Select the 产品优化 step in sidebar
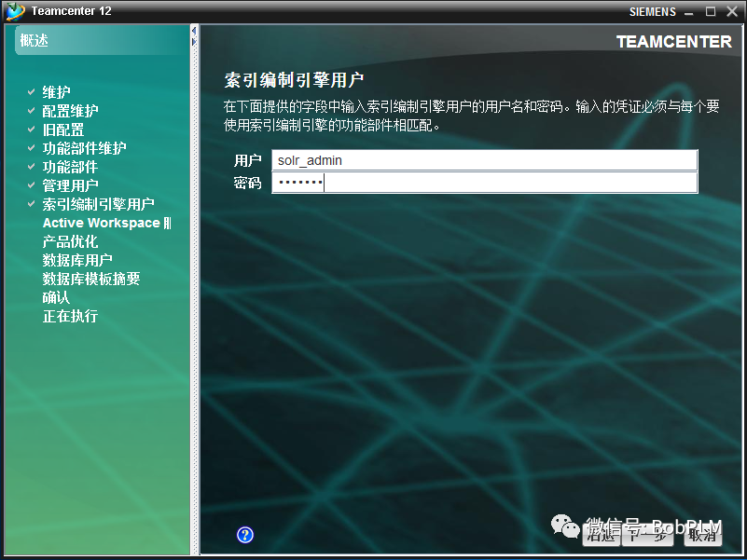This screenshot has height=560, width=747. [70, 241]
